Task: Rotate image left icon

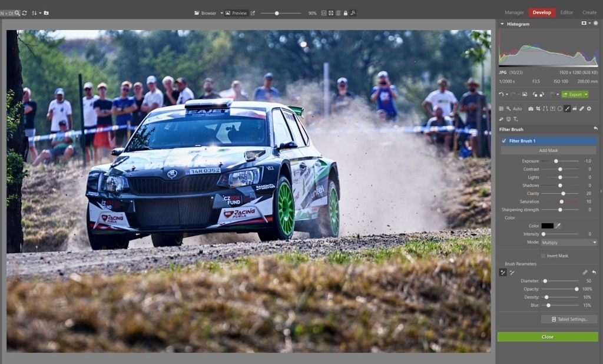Action: pyautogui.click(x=535, y=94)
